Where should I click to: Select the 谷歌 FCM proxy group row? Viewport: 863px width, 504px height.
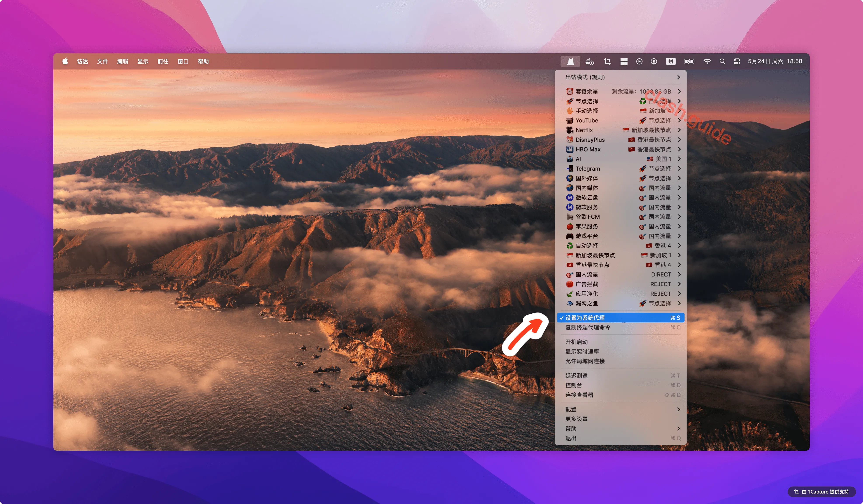[620, 217]
